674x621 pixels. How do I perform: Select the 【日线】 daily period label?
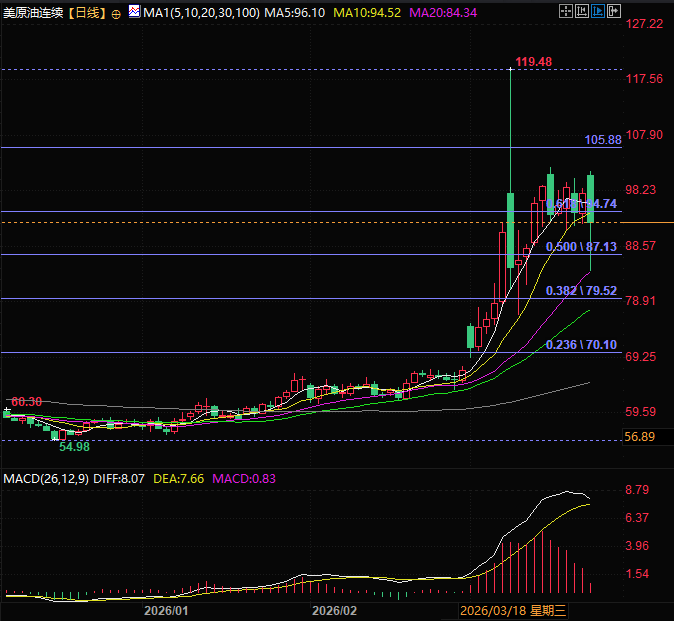(x=87, y=13)
